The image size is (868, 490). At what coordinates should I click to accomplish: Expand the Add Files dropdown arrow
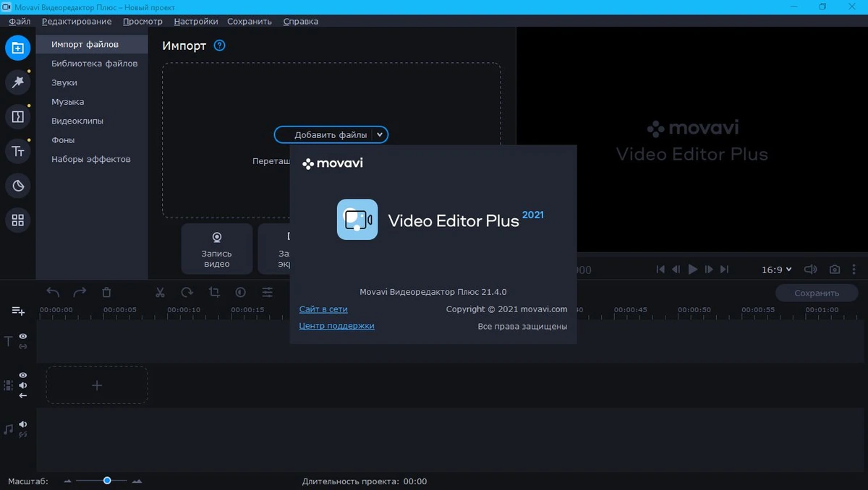pyautogui.click(x=380, y=135)
